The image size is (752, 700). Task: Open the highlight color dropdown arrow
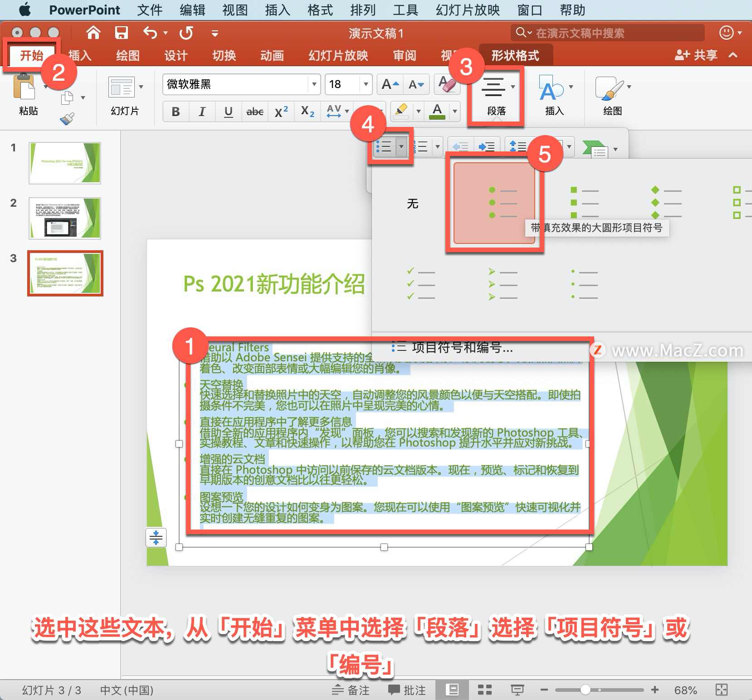[x=419, y=111]
